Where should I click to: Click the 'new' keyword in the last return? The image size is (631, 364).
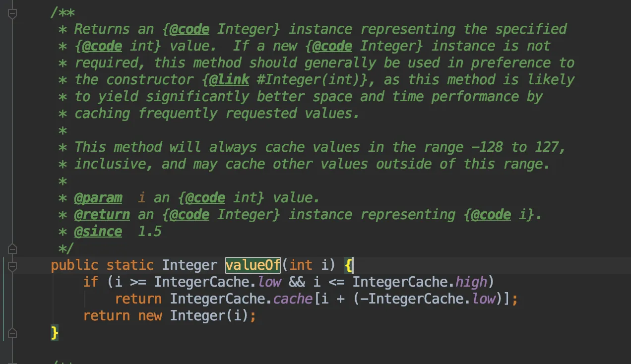tap(150, 316)
